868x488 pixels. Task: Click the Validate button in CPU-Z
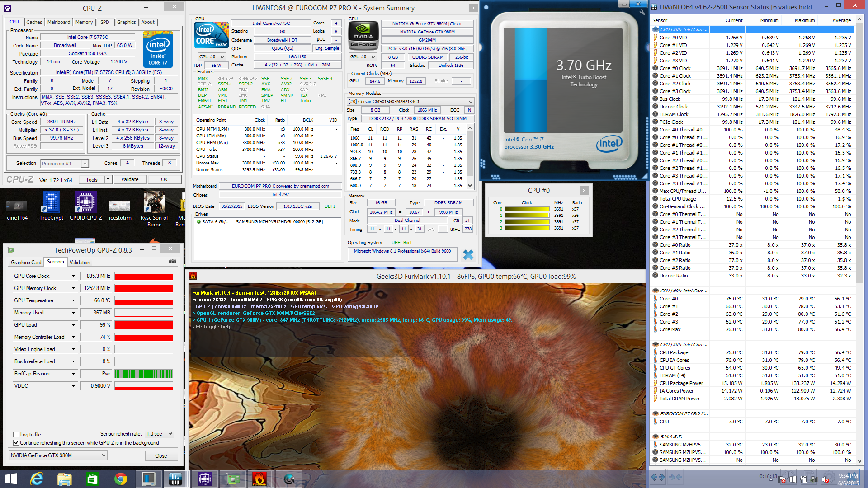[130, 179]
